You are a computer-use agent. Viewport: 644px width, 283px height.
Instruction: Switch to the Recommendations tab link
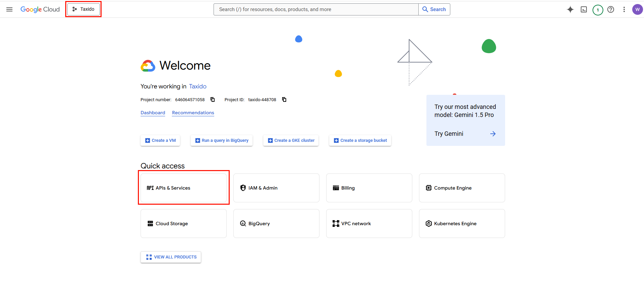click(193, 113)
